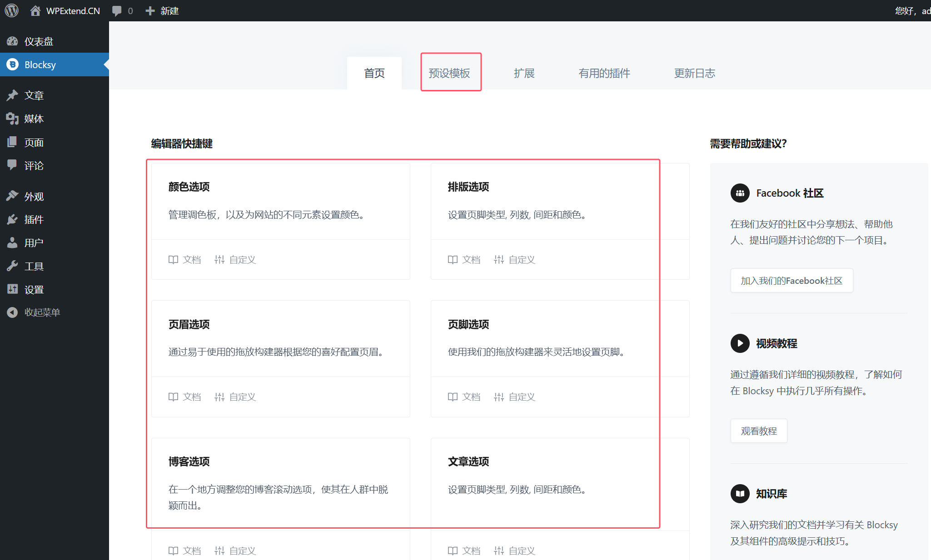Click the 页脚选项 card heading
Screen dimensions: 931x560
pyautogui.click(x=468, y=324)
